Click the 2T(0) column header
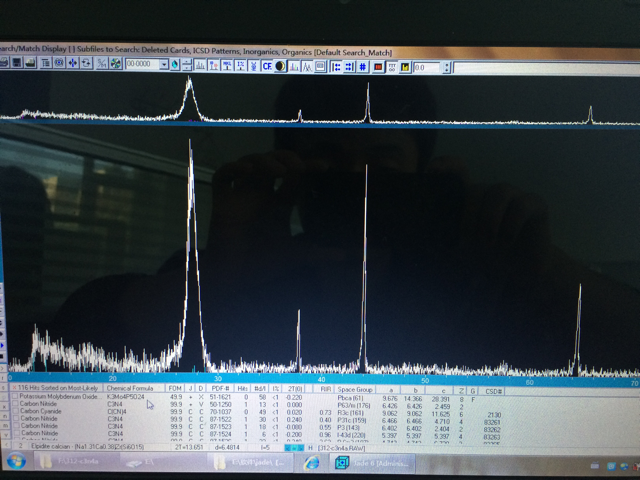Viewport: 640px width, 480px height. click(294, 389)
